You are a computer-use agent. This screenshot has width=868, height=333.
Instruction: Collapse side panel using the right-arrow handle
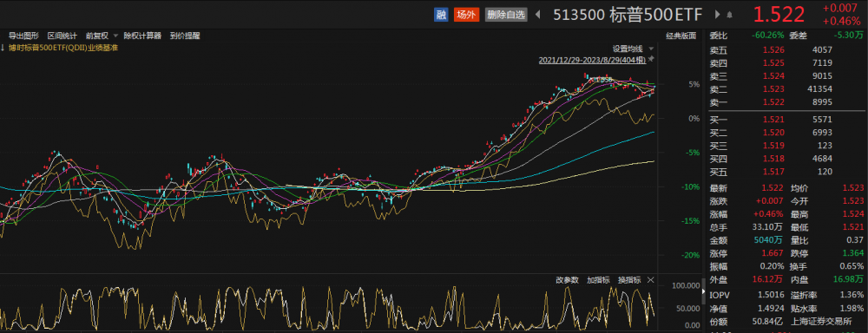(704, 291)
